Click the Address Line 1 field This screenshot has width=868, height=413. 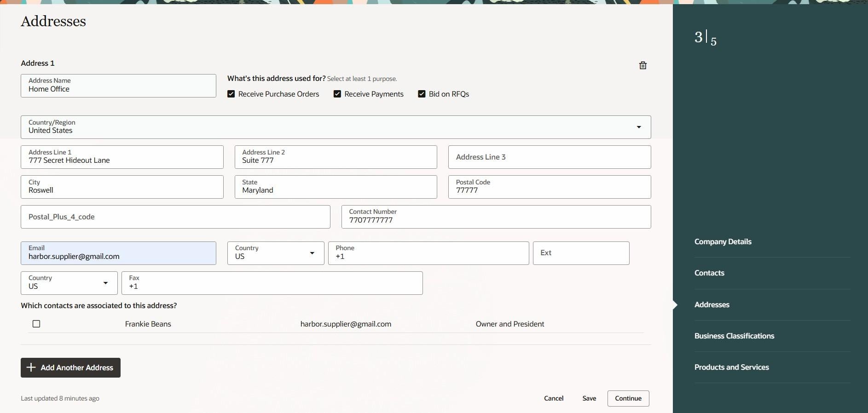click(x=122, y=157)
